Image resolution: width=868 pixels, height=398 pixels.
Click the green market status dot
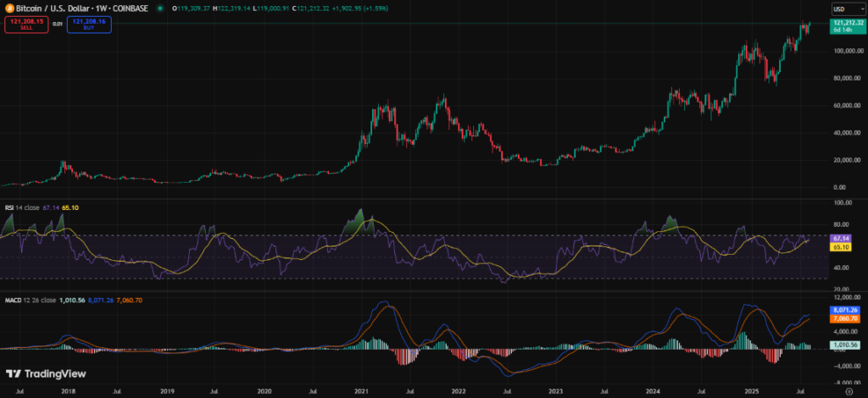160,8
